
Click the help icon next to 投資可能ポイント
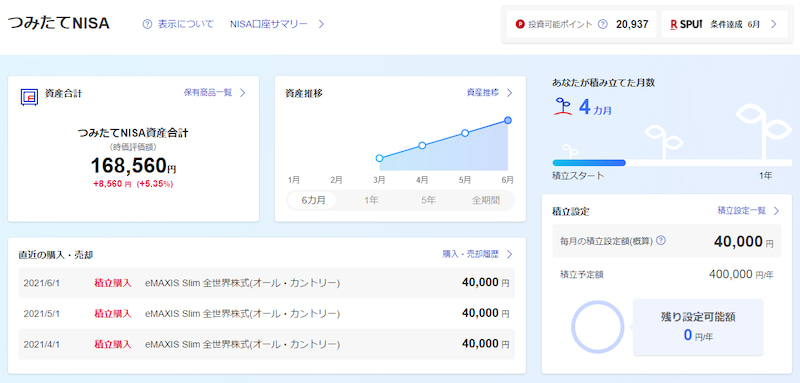coord(603,24)
